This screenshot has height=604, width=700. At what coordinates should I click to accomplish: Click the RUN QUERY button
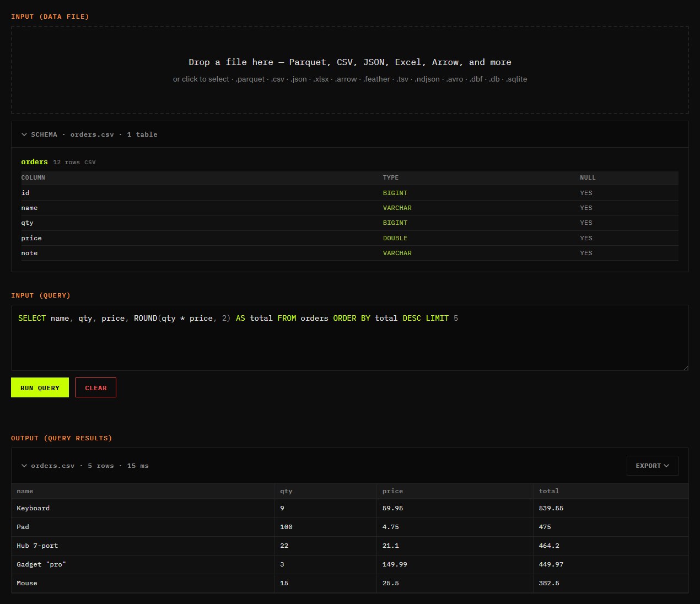(x=40, y=387)
